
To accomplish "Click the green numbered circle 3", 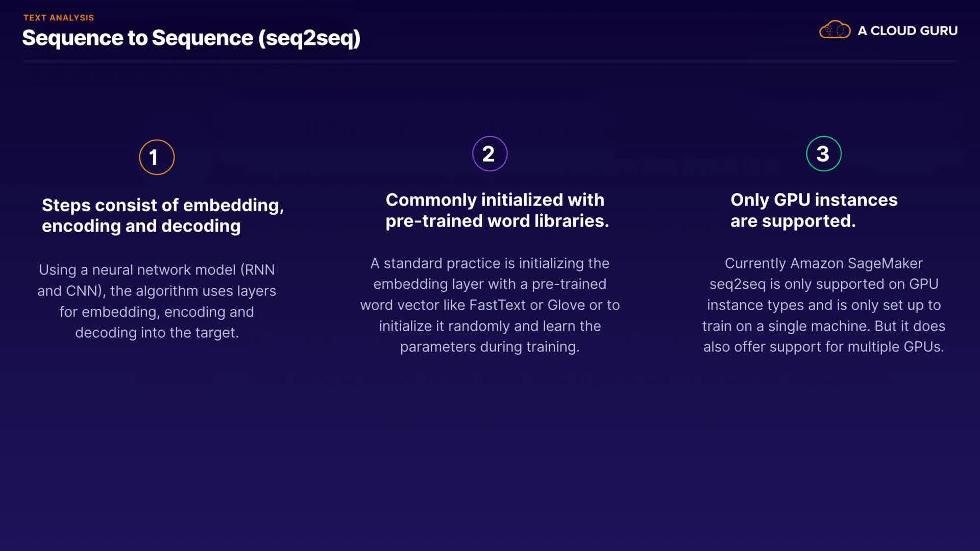I will point(823,154).
